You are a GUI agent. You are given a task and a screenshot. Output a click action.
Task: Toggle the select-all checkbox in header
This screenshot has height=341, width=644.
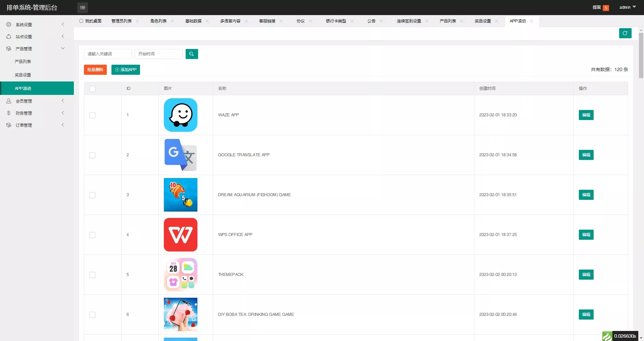pos(92,89)
